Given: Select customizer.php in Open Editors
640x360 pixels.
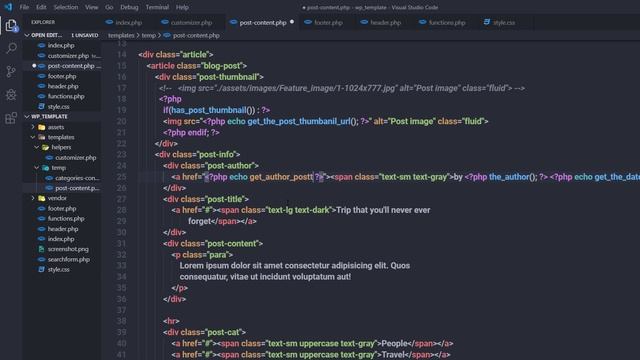Looking at the screenshot, I should click(68, 56).
